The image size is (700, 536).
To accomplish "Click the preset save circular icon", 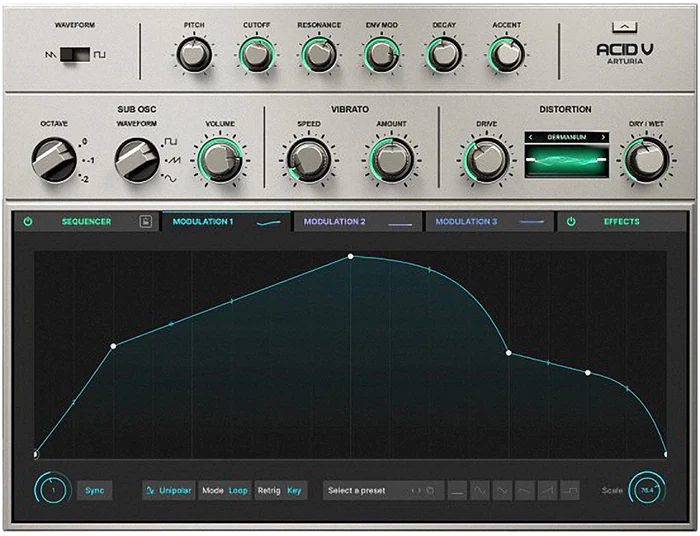I will [430, 491].
